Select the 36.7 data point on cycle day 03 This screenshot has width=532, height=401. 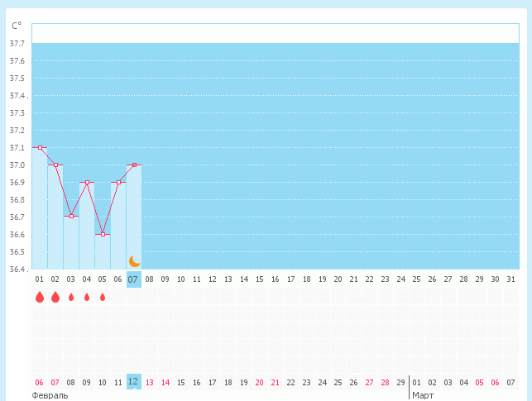click(71, 216)
